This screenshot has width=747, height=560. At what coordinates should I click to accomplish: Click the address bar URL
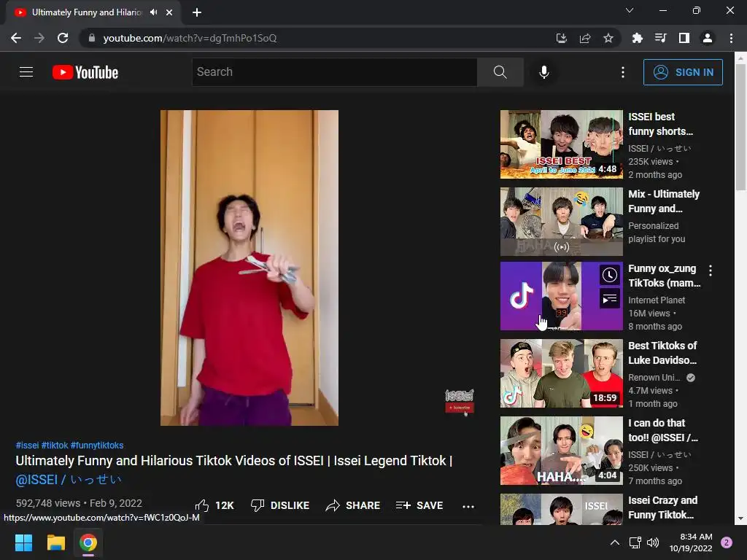coord(190,38)
